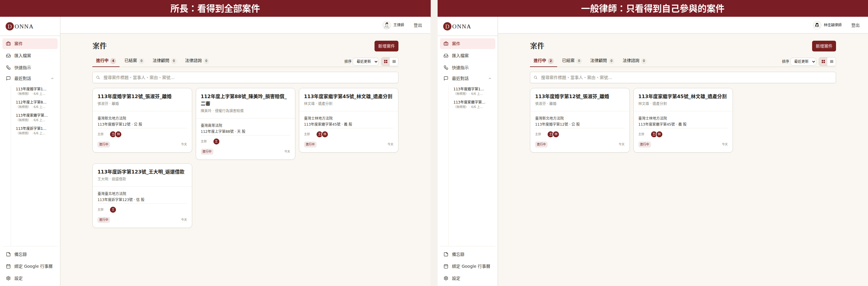
Task: Click the Google 行事曆 calendar icon in left 所長 sidebar
Action: click(x=8, y=267)
